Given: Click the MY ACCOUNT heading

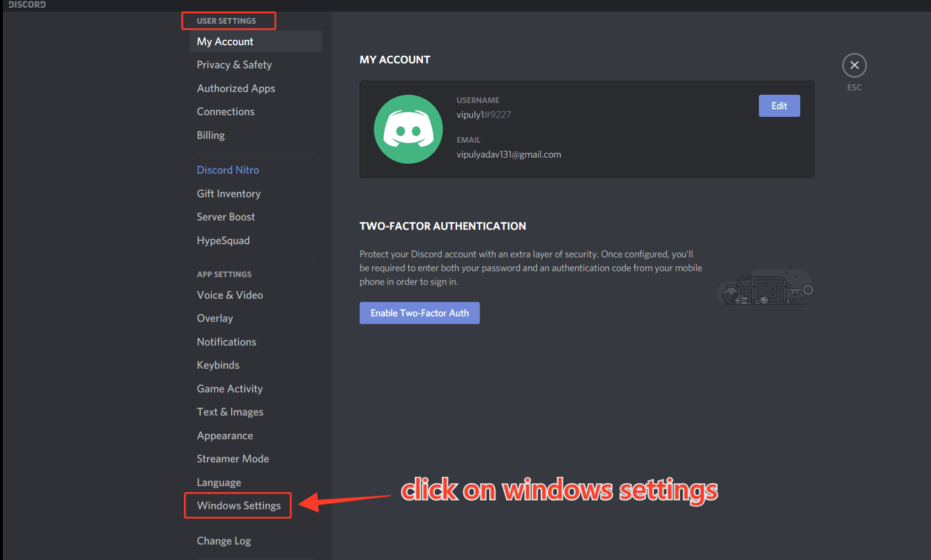Looking at the screenshot, I should (395, 60).
